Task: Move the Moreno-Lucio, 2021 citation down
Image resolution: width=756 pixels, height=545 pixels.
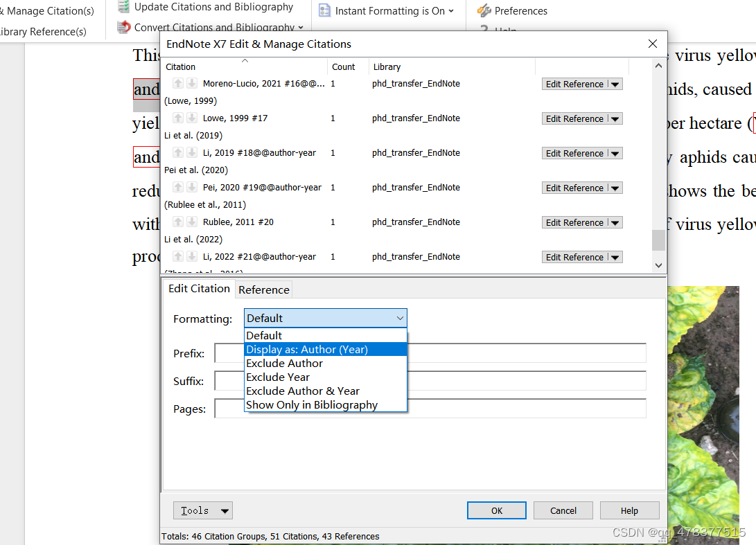Action: pyautogui.click(x=192, y=83)
